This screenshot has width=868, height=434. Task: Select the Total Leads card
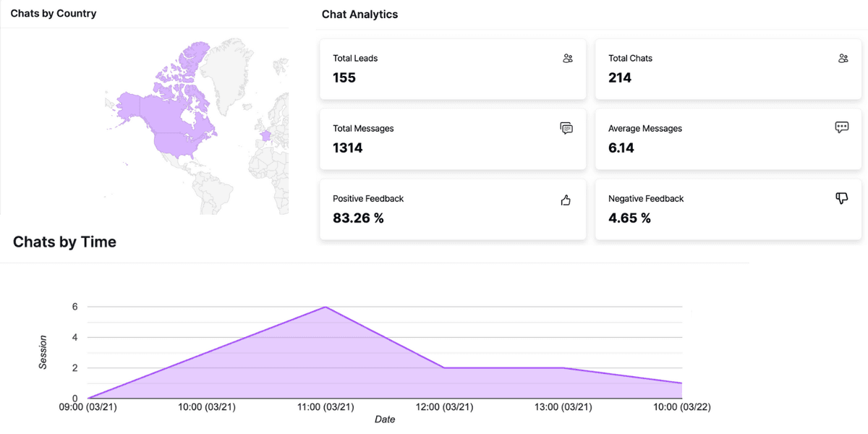452,69
